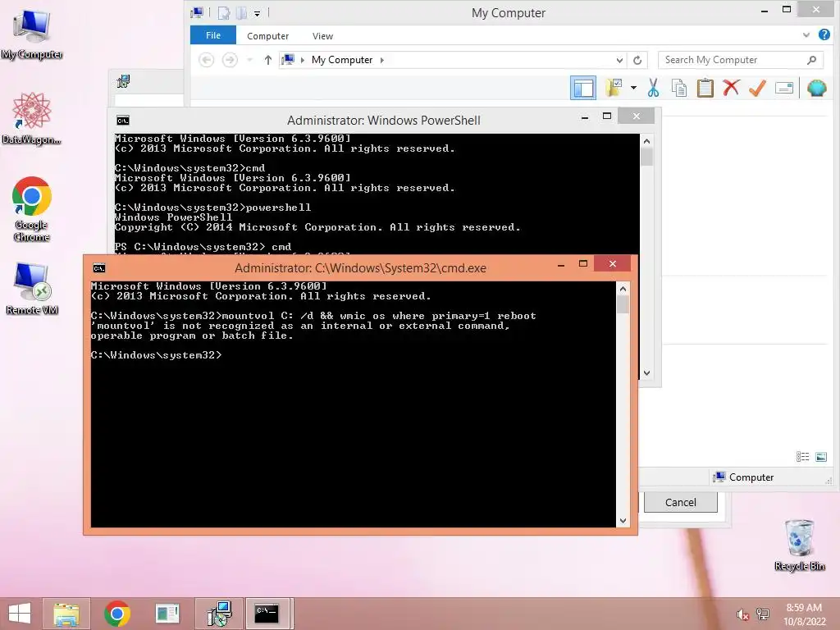Viewport: 840px width, 630px height.
Task: Open the File tab in My Computer
Action: 213,35
